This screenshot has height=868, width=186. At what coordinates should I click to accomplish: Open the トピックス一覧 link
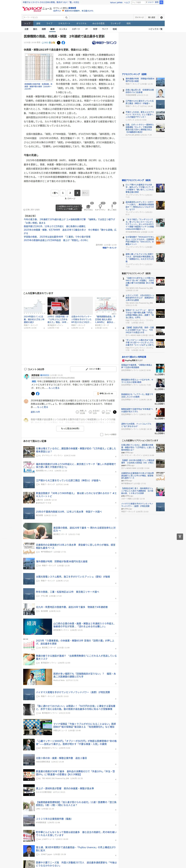tap(155, 29)
